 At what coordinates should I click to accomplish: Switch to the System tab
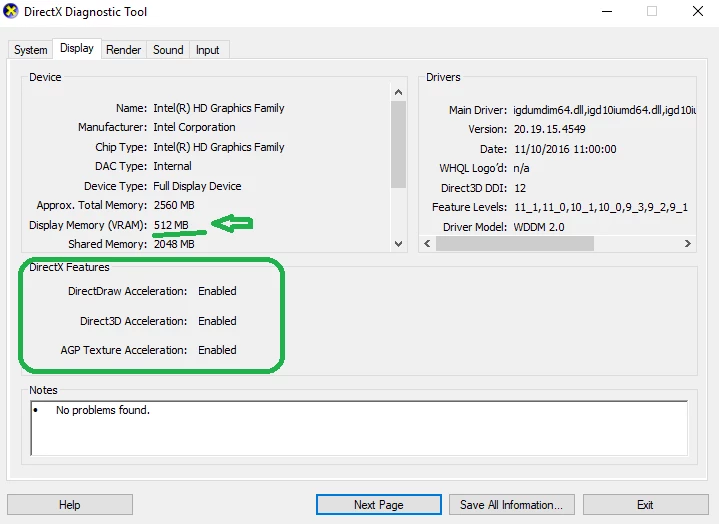(x=30, y=50)
